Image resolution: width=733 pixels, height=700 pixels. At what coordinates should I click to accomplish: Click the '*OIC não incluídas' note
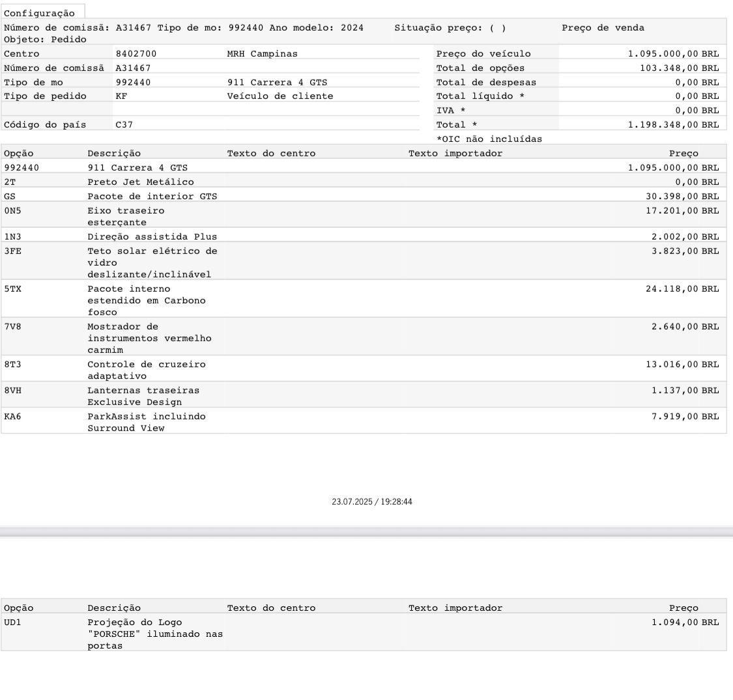pos(489,139)
